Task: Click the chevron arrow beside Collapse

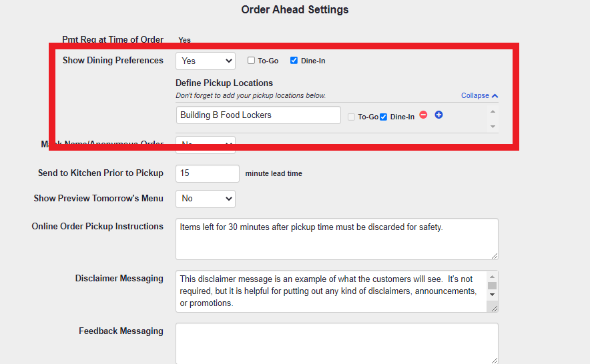Action: (495, 96)
